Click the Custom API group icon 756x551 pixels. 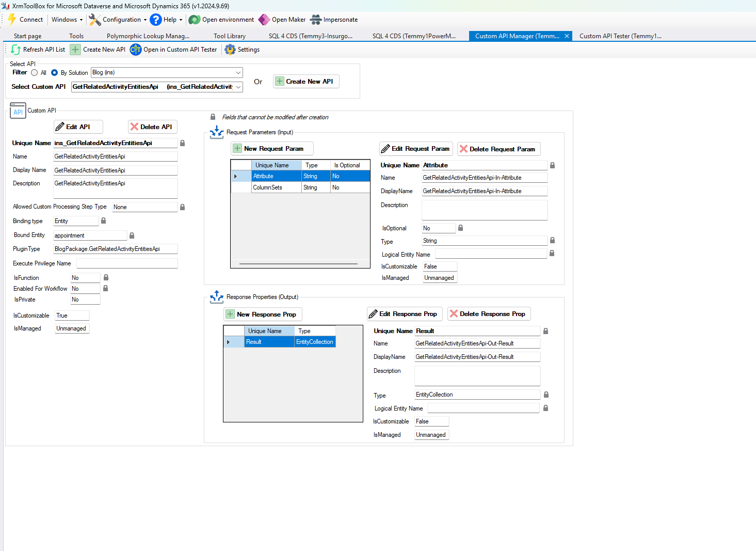[18, 111]
